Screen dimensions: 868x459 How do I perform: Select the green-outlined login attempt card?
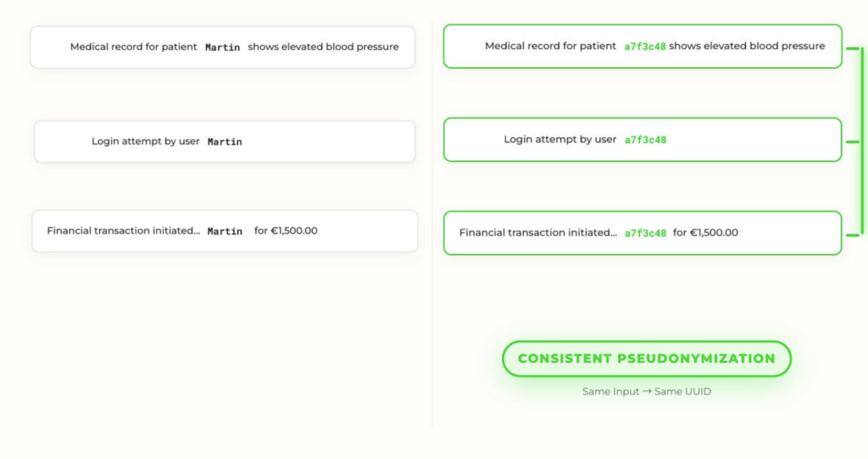[642, 140]
